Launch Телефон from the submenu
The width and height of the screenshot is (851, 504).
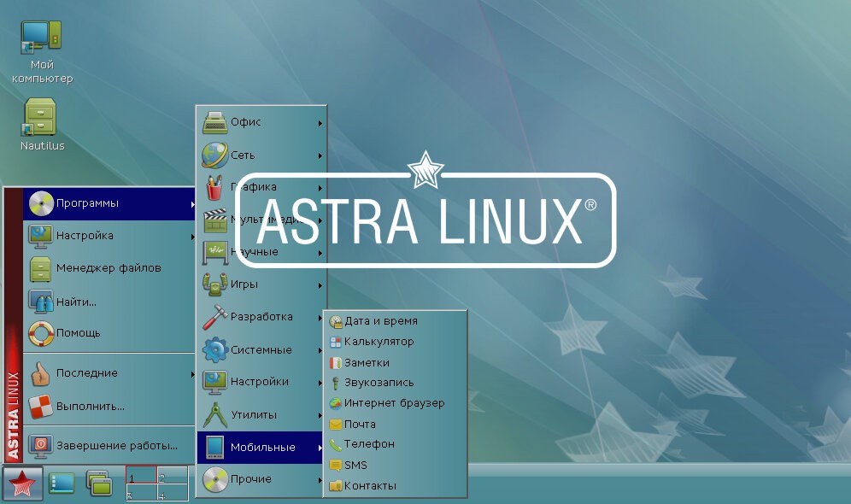369,444
